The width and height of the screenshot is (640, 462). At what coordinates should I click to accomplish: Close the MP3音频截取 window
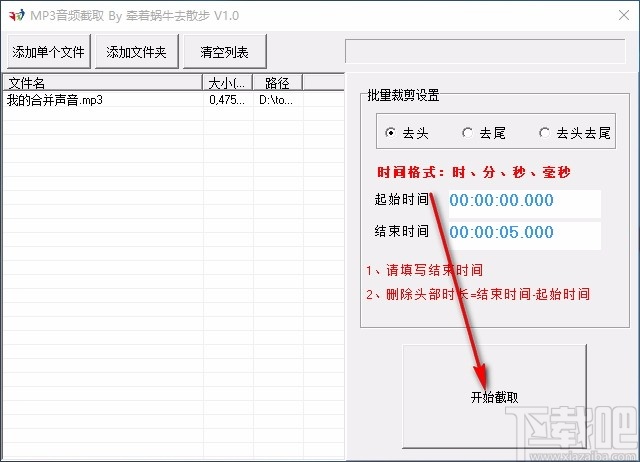pos(624,16)
